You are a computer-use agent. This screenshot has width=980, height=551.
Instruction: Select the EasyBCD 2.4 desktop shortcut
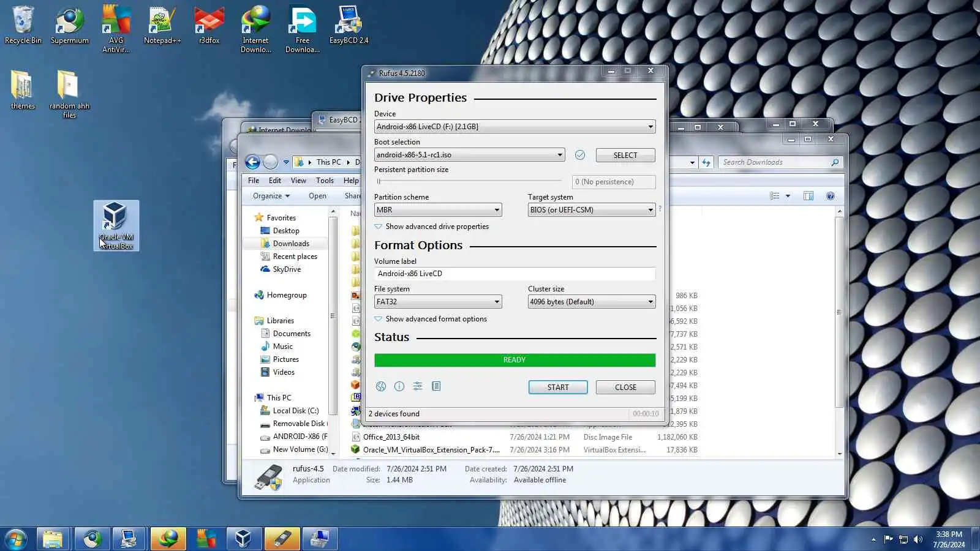349,25
